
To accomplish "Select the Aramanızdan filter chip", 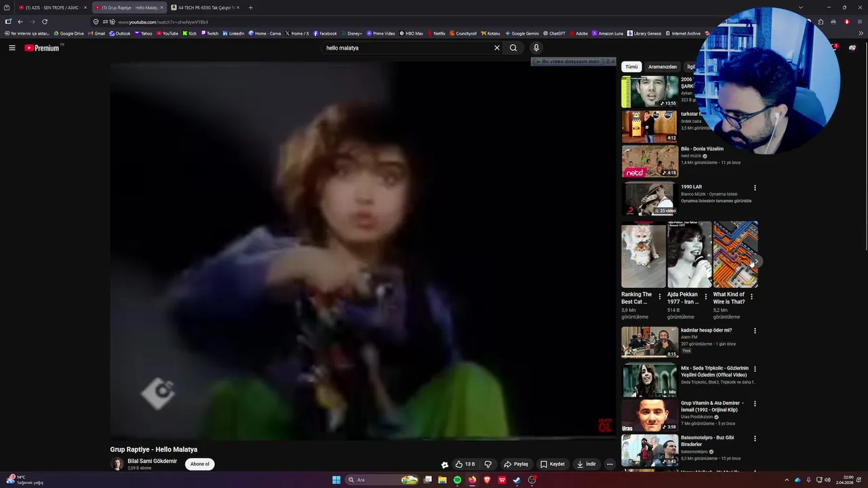I will pyautogui.click(x=663, y=66).
